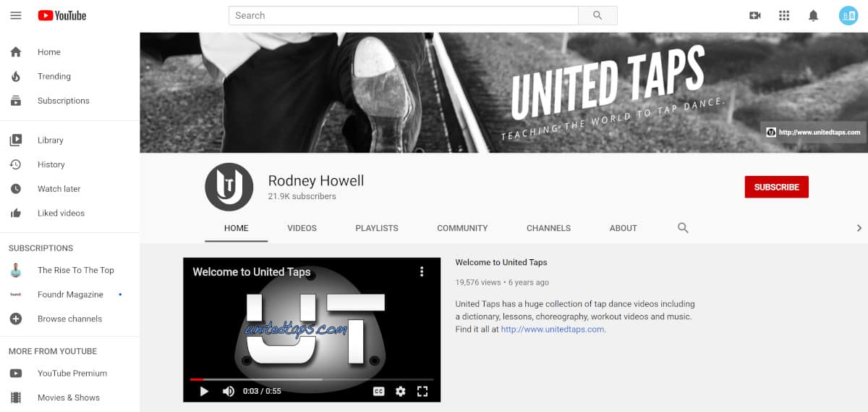Open the account avatar menu
The width and height of the screenshot is (868, 412).
pyautogui.click(x=848, y=15)
